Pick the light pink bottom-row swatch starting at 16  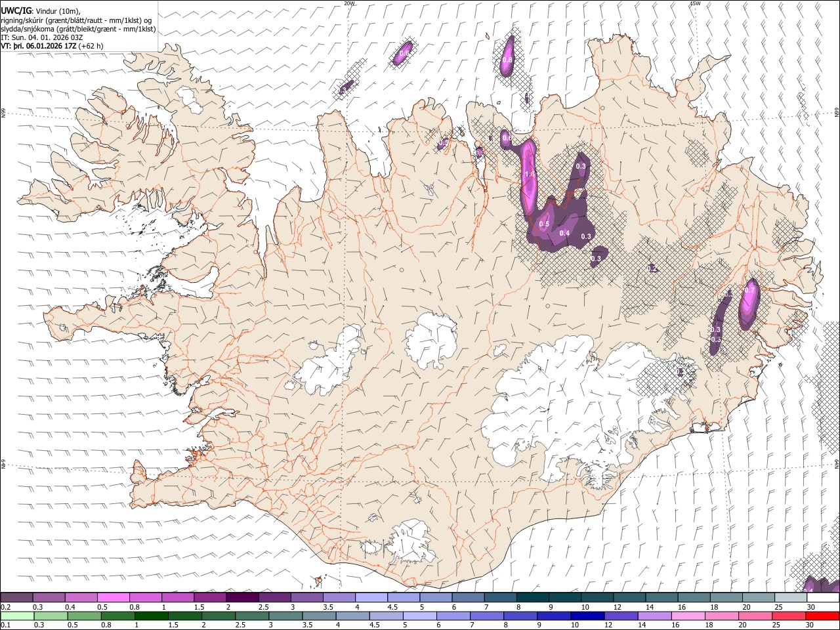(688, 616)
